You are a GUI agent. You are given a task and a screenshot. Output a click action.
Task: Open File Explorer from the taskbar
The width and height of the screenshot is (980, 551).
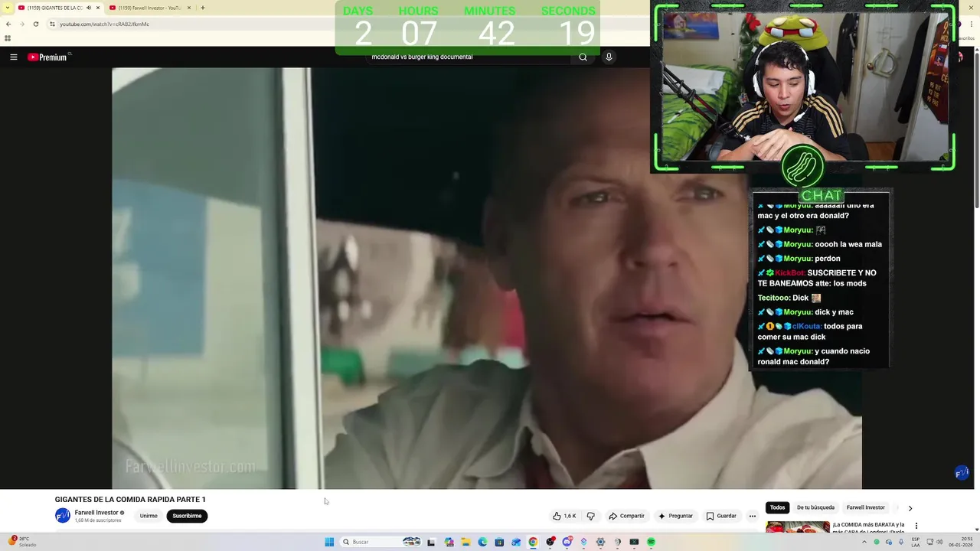pyautogui.click(x=465, y=542)
